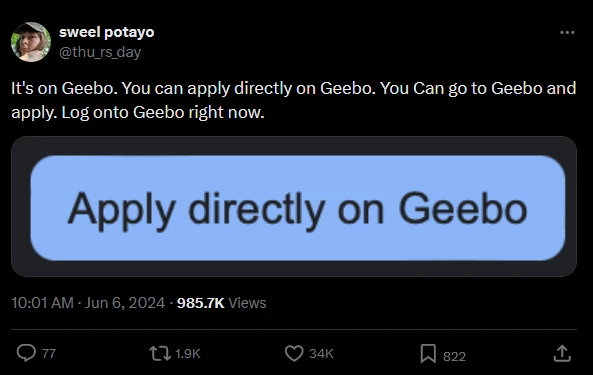The width and height of the screenshot is (593, 375).
Task: Click the Views label text
Action: 247,303
